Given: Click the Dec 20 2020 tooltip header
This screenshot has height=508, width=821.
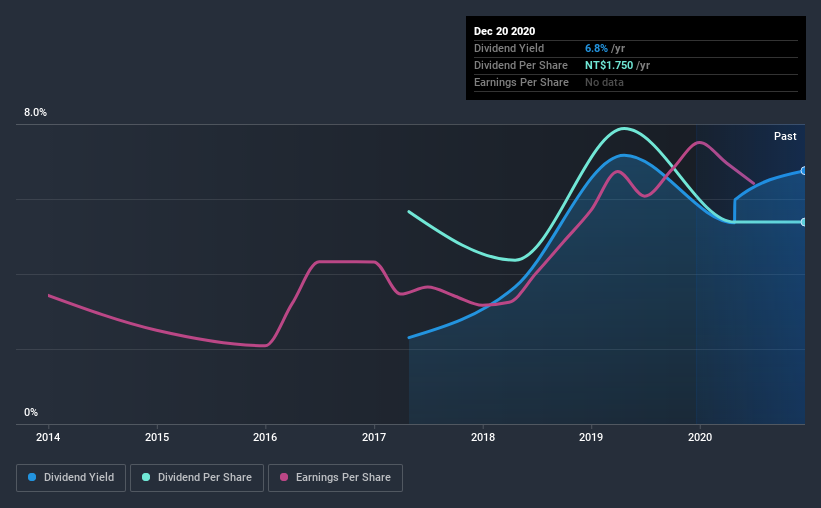Looking at the screenshot, I should 504,31.
